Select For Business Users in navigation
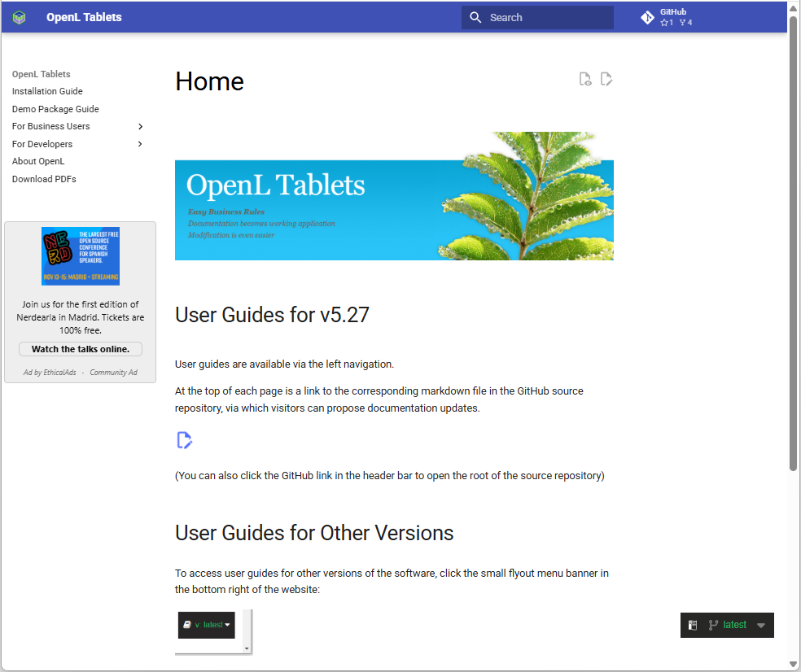The image size is (801, 672). click(x=51, y=126)
